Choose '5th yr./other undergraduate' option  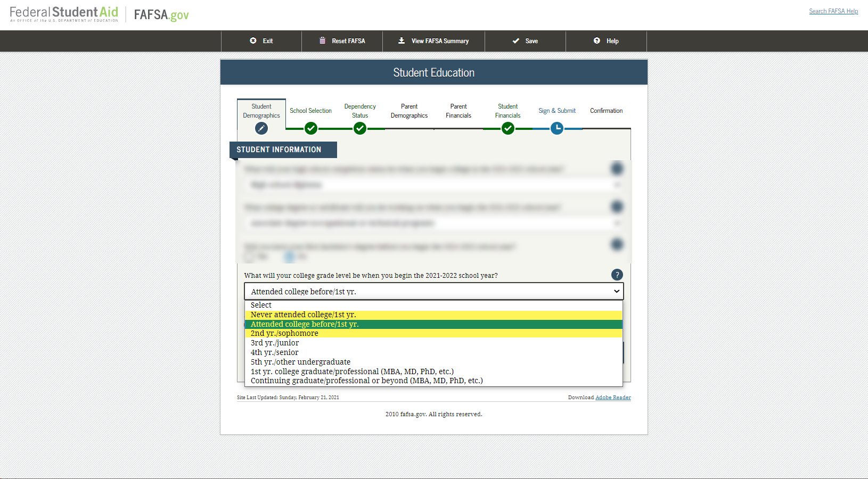click(433, 362)
